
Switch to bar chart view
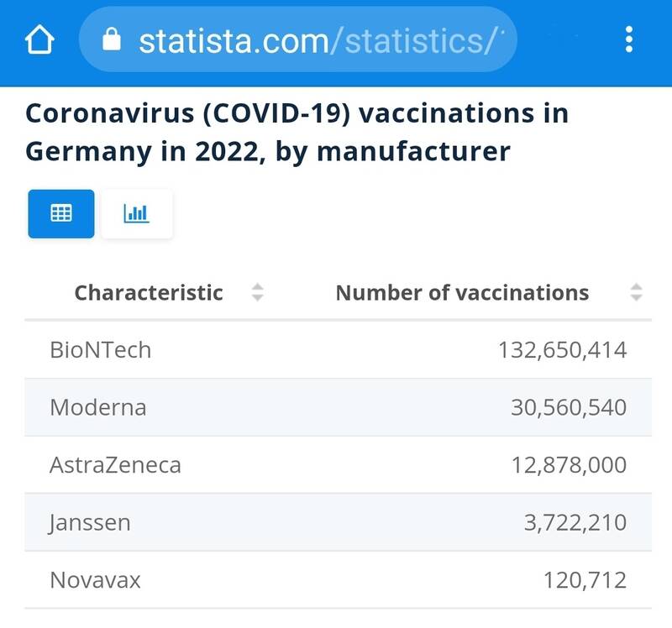pos(136,213)
